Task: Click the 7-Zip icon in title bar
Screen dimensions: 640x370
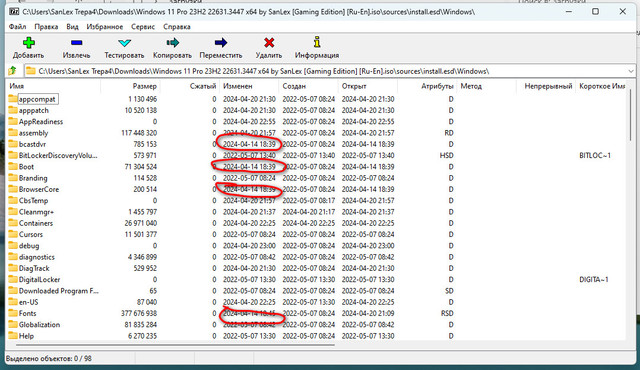Action: 14,11
